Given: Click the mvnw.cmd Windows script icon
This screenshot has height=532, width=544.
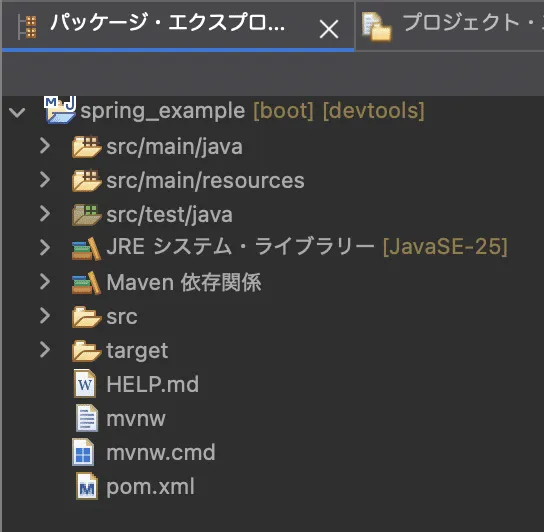Looking at the screenshot, I should coord(83,452).
